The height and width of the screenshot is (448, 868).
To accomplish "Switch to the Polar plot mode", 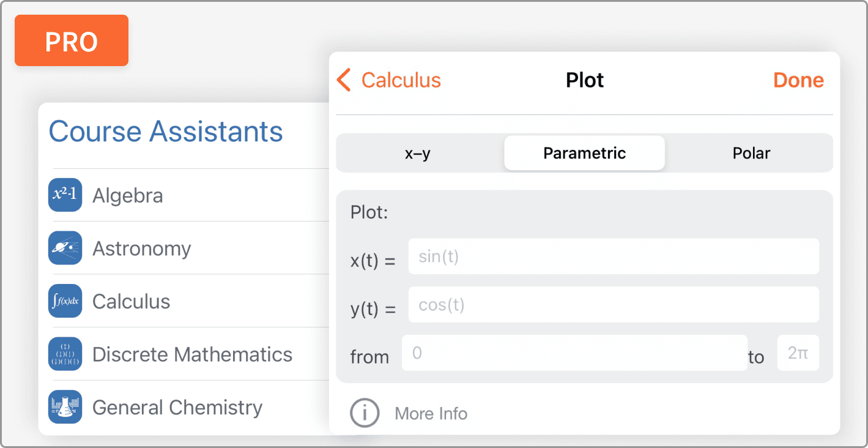I will click(751, 153).
